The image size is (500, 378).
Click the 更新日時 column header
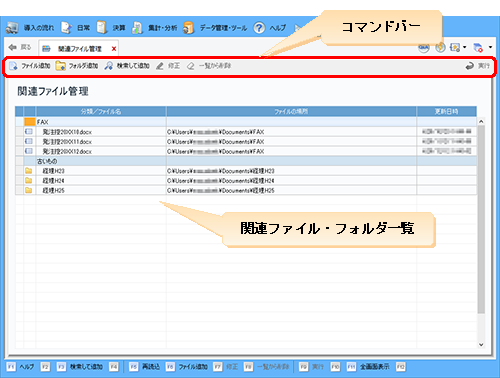coord(446,111)
